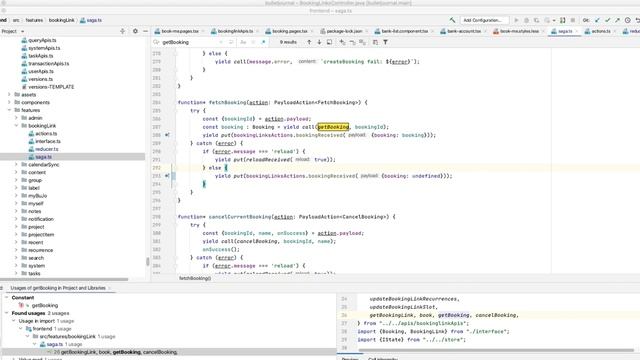Toggle match case option in search bar
The width and height of the screenshot is (640, 360).
pyautogui.click(x=243, y=42)
